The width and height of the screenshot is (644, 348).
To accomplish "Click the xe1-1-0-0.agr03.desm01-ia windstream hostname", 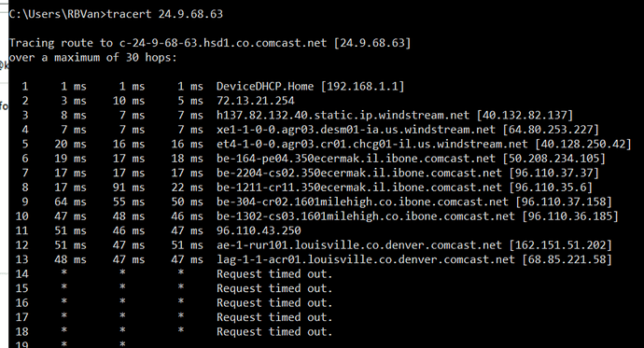I will pos(356,130).
